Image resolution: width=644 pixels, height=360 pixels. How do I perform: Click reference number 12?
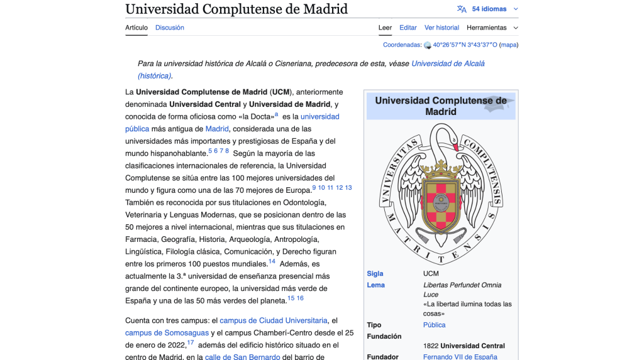click(x=339, y=188)
